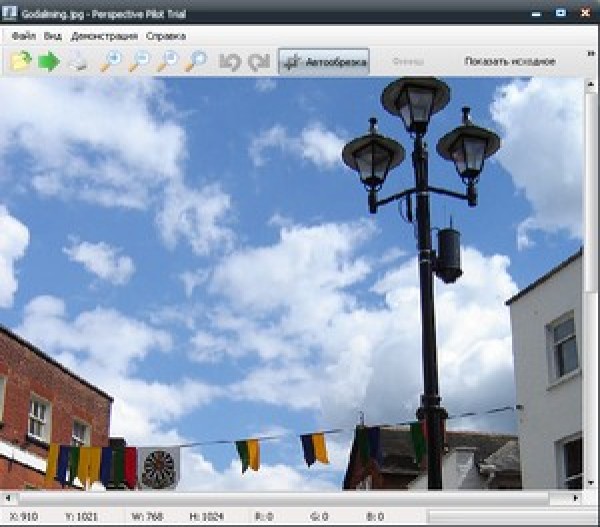Open the Файл menu
The image size is (600, 527).
(24, 35)
